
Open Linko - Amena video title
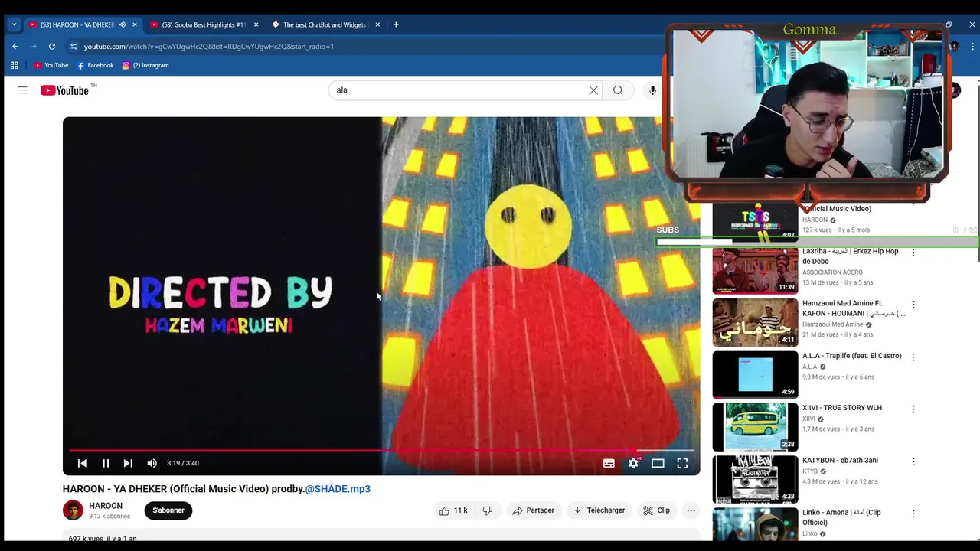tap(841, 517)
